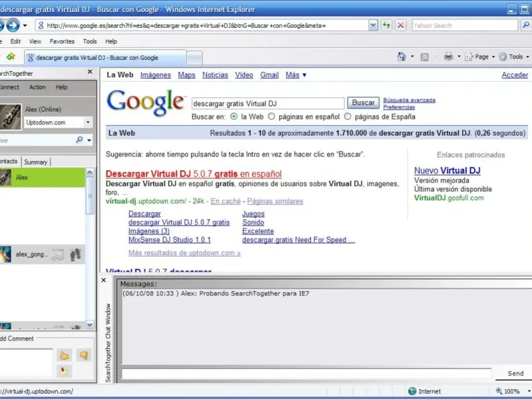The image size is (532, 399).
Task: Click the browser forward arrow button
Action: [13, 25]
